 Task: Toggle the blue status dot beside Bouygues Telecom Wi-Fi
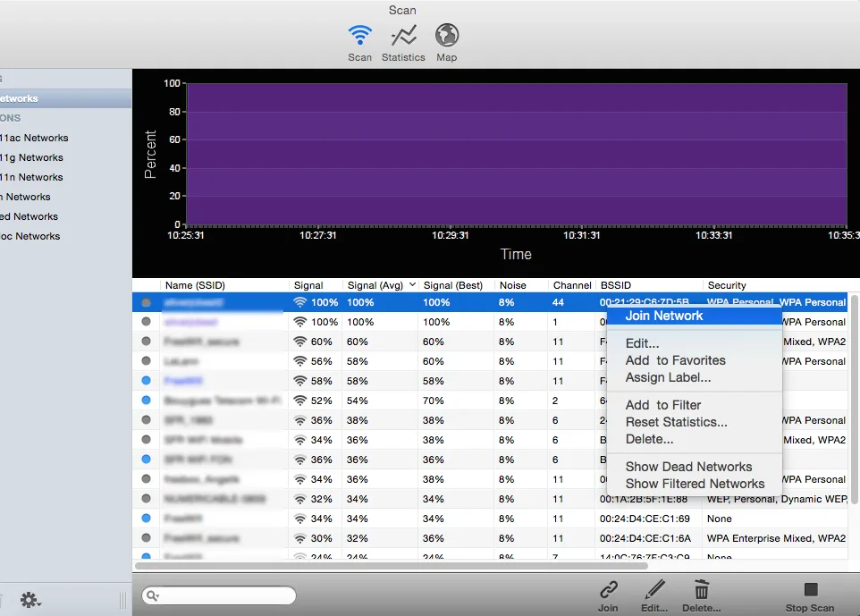point(146,401)
